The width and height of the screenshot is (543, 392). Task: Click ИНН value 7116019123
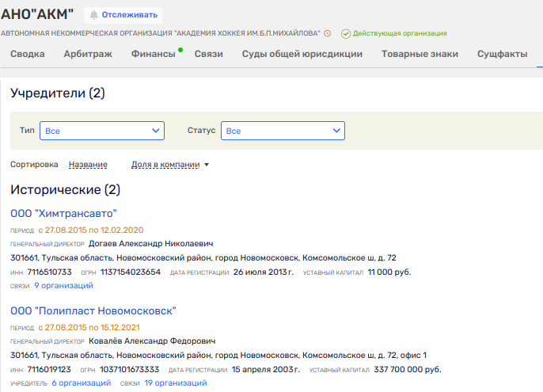pos(49,370)
